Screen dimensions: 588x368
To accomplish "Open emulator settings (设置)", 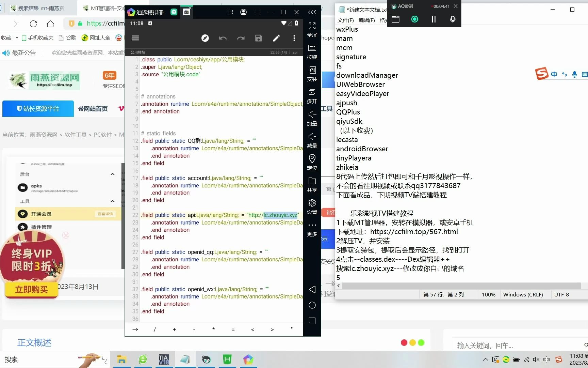I will point(312,207).
